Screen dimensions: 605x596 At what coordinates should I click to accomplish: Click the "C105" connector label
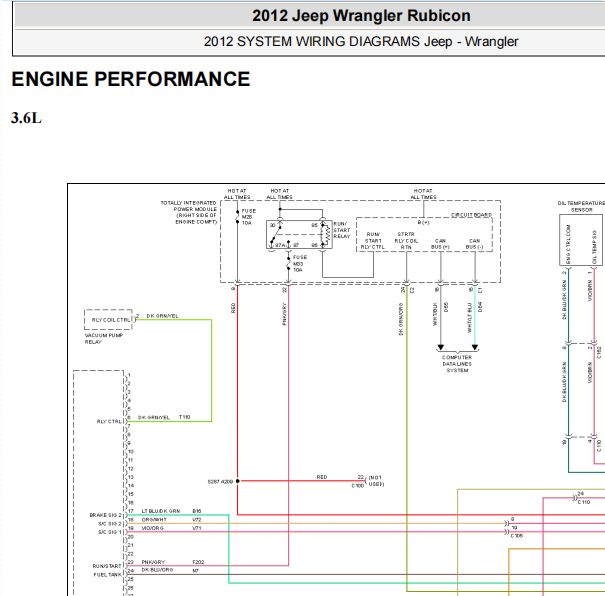tap(517, 536)
